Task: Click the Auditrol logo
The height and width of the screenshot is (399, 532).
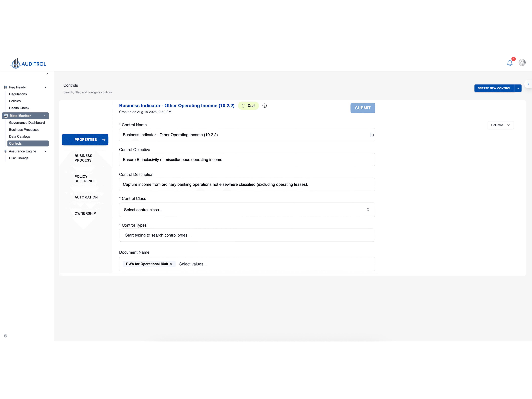Action: click(x=28, y=64)
